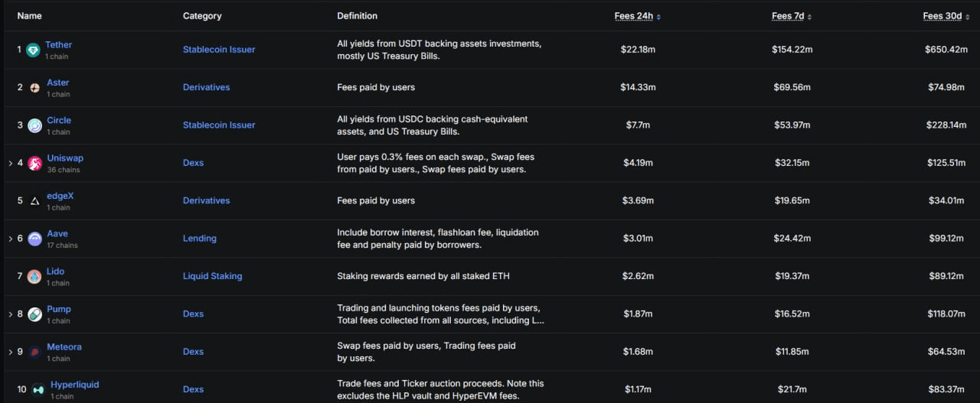The width and height of the screenshot is (980, 403).
Task: Click the Hyperliquid logo icon
Action: (x=38, y=390)
